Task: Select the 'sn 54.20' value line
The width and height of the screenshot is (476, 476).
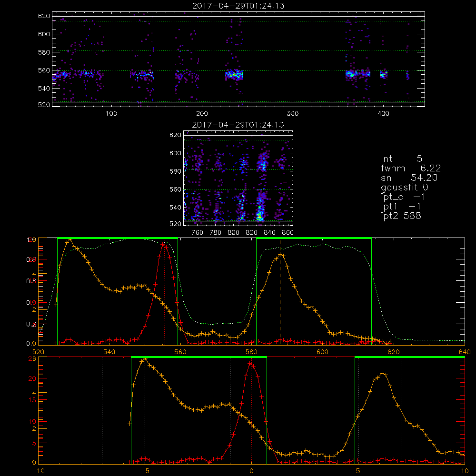Action: (x=409, y=178)
